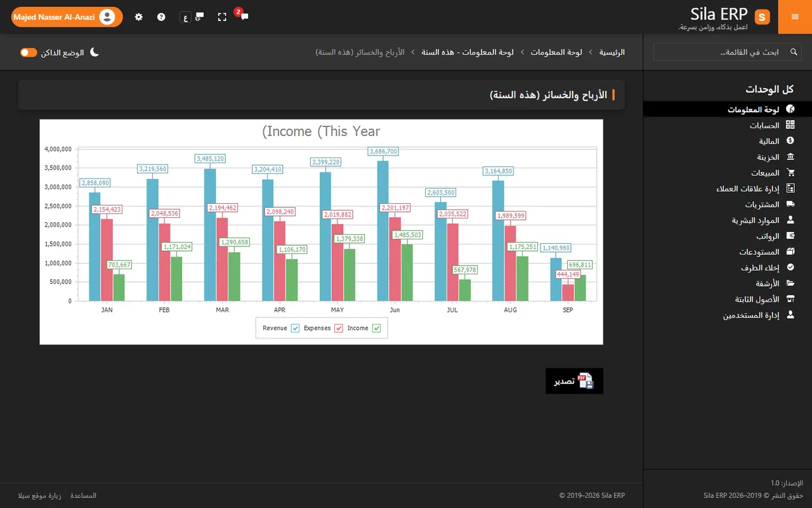
Task: Open messages with the 2 badge
Action: (x=242, y=15)
